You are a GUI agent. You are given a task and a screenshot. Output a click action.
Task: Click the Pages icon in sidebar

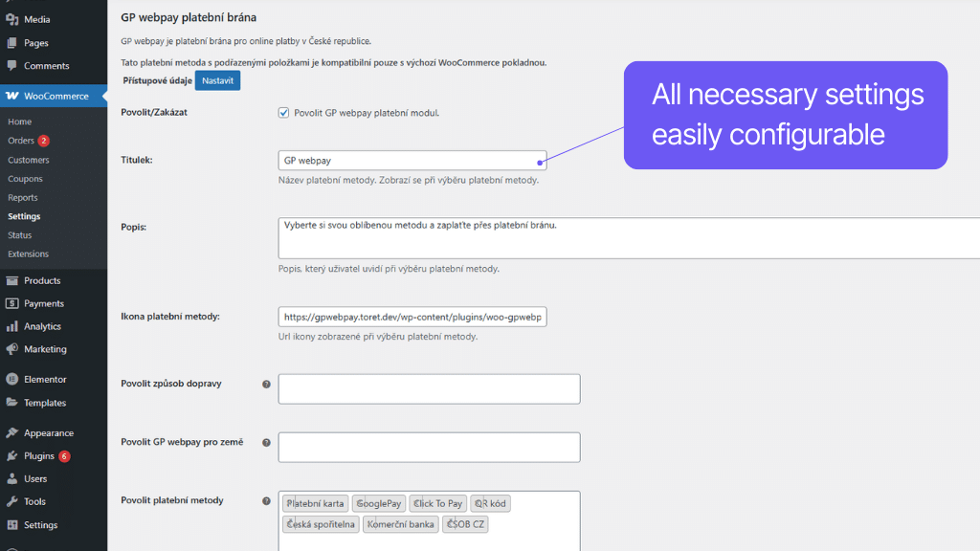pos(11,42)
